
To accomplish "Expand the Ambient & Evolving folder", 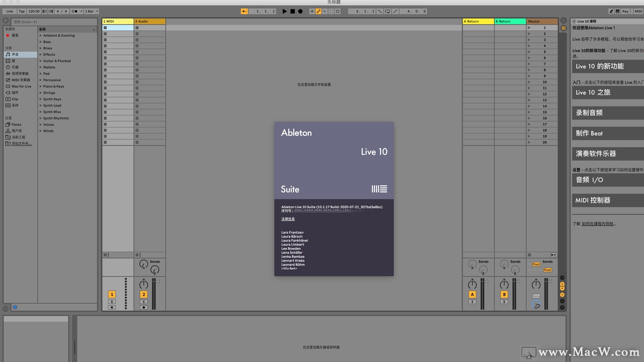I will coord(41,35).
